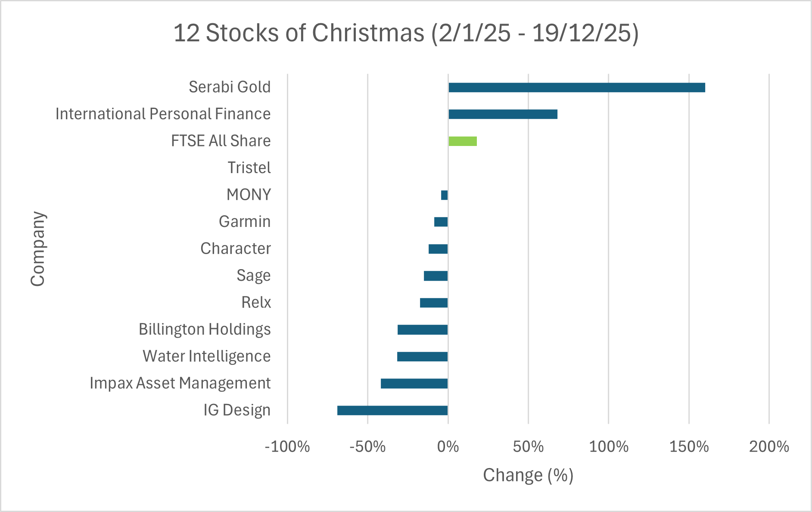Image resolution: width=812 pixels, height=512 pixels.
Task: Click the Change (%) axis title
Action: pyautogui.click(x=528, y=475)
